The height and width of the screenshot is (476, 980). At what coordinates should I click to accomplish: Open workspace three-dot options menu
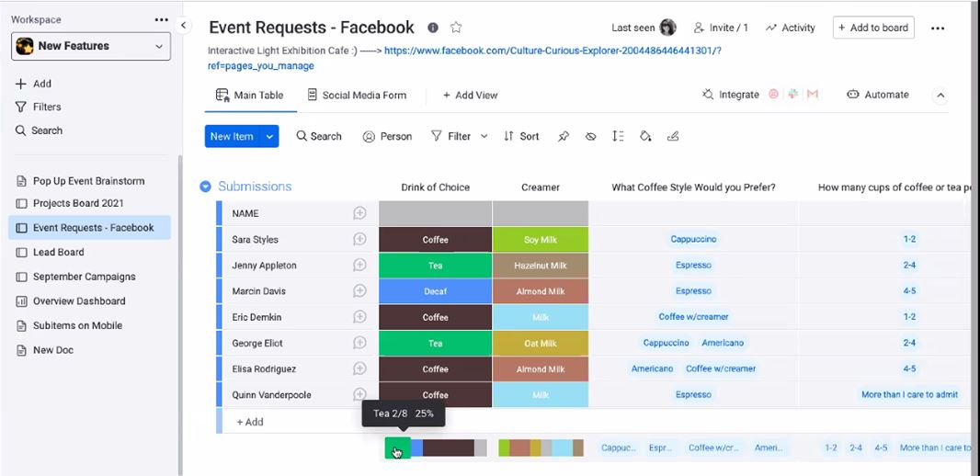click(162, 19)
